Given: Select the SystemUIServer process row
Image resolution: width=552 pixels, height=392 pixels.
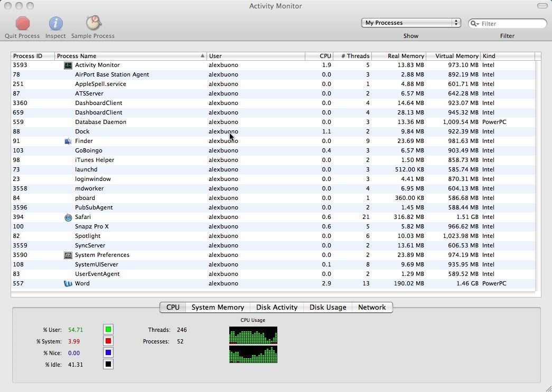Looking at the screenshot, I should click(273, 264).
